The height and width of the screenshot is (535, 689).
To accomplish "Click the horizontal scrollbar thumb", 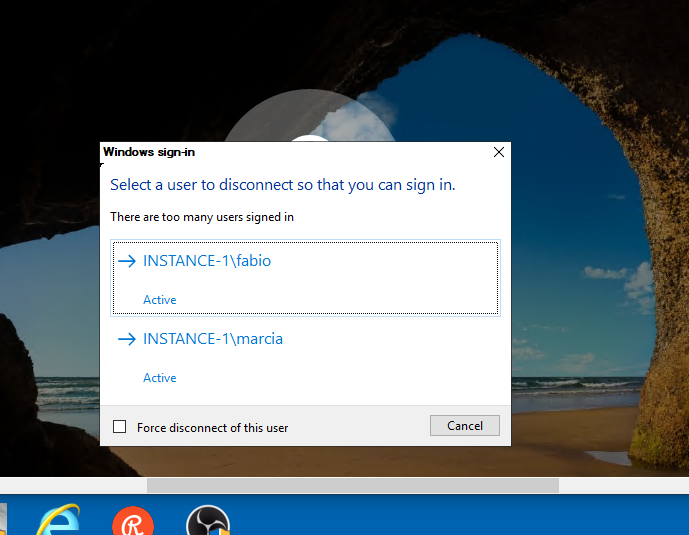I will tap(353, 485).
